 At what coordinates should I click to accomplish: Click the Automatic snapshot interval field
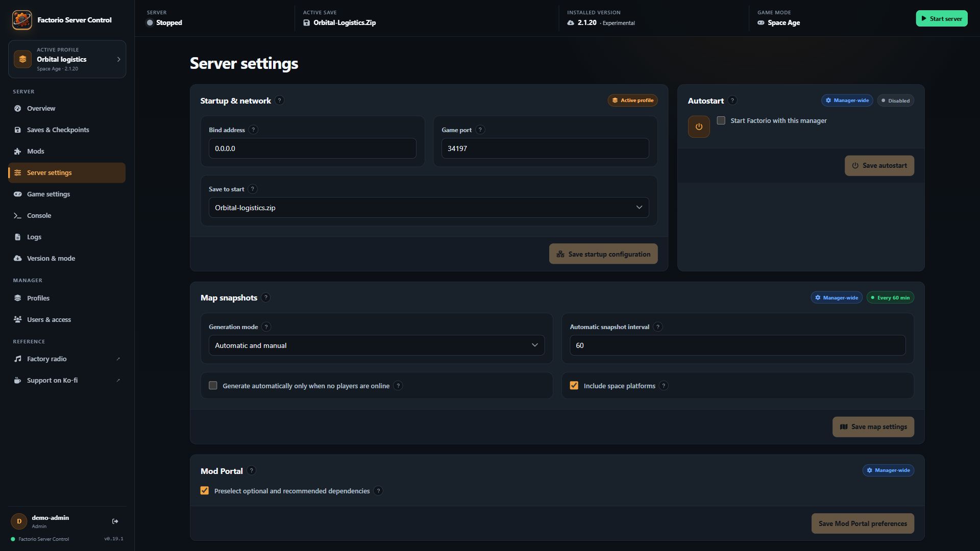tap(738, 345)
